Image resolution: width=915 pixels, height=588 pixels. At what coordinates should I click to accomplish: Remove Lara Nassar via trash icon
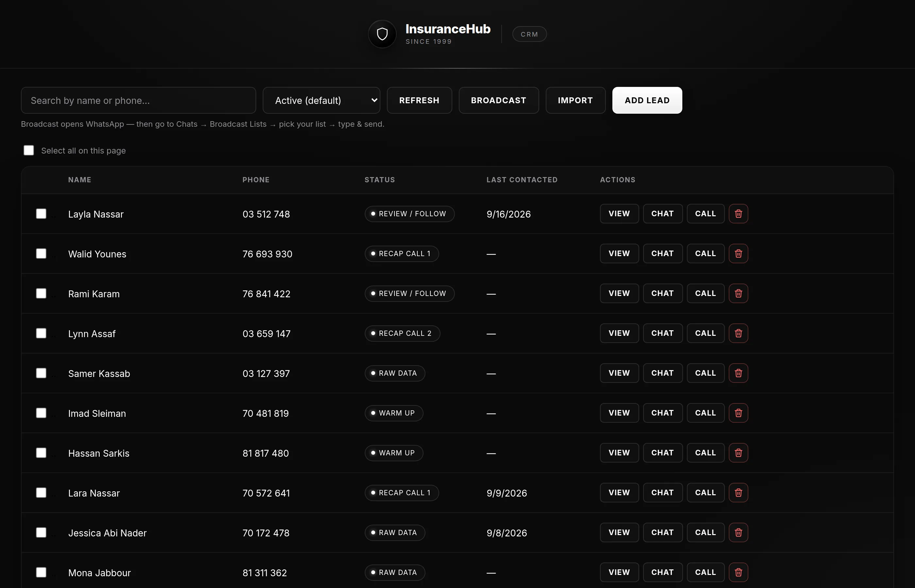click(x=738, y=493)
